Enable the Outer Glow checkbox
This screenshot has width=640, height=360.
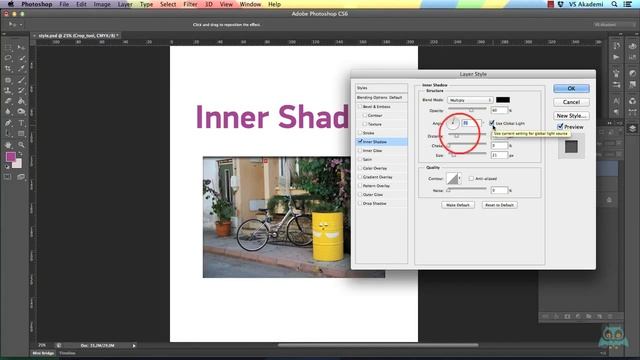[360, 194]
